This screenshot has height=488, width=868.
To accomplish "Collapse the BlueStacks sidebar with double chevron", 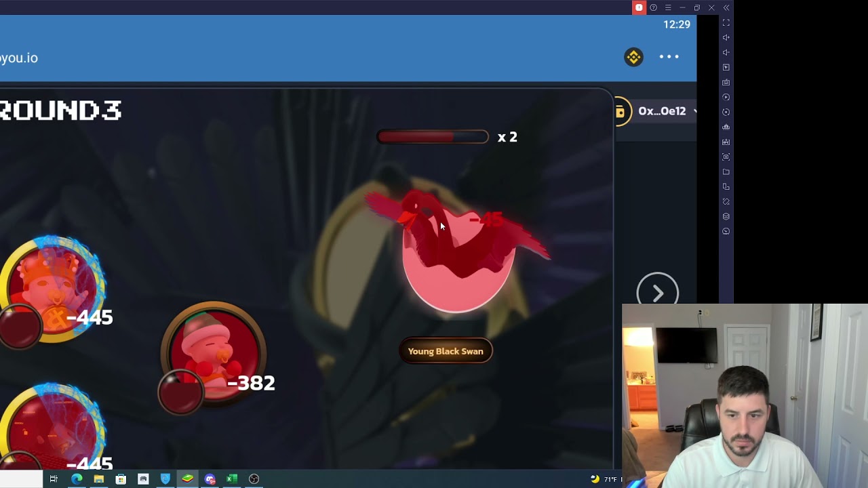I will [726, 7].
